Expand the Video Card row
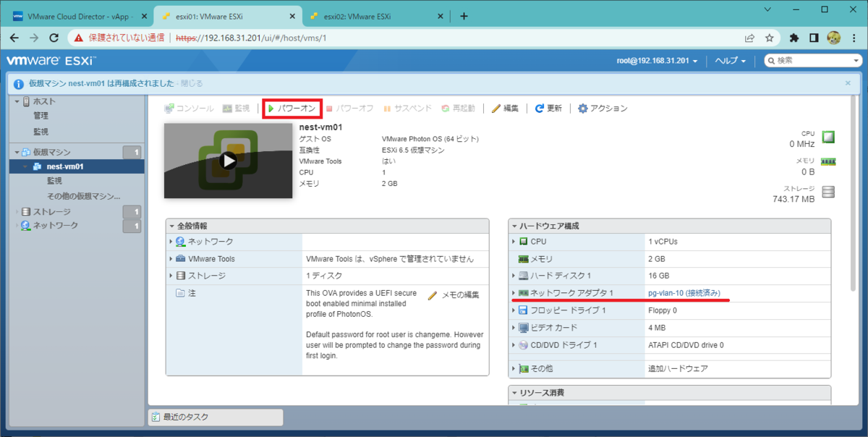 click(514, 328)
